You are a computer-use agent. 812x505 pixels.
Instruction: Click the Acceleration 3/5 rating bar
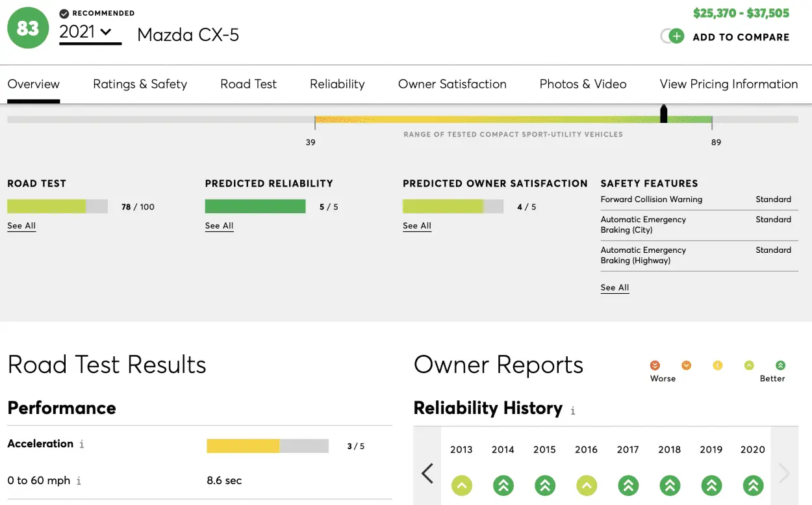pyautogui.click(x=268, y=446)
